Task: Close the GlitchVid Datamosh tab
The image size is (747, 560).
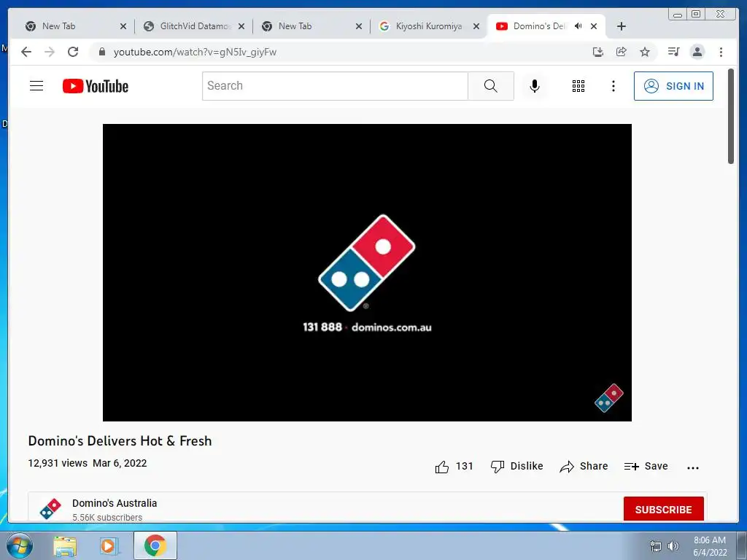Action: (x=241, y=26)
